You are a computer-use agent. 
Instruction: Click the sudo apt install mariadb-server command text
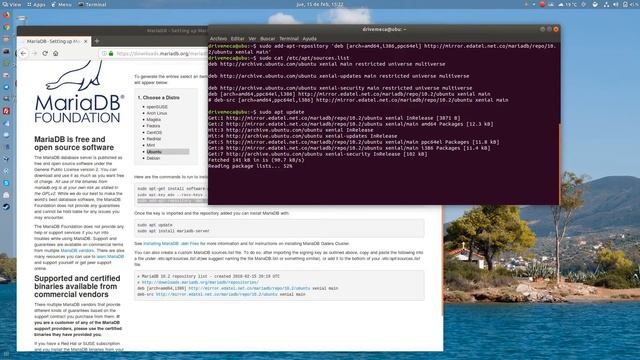click(x=173, y=231)
